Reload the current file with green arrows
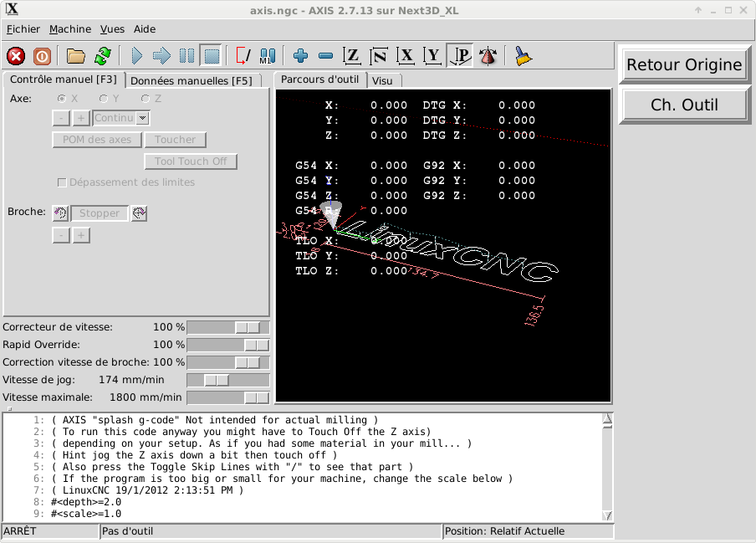This screenshot has width=756, height=543. pos(103,56)
